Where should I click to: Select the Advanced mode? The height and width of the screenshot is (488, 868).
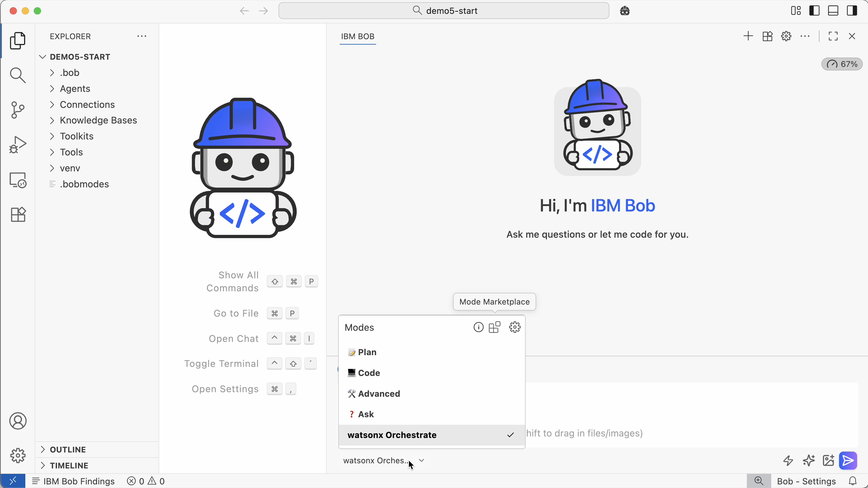pos(379,394)
